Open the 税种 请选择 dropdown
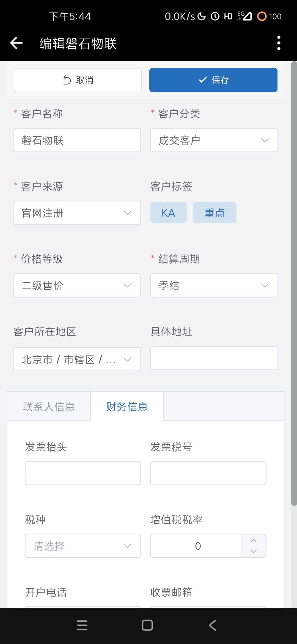The image size is (297, 644). 83,546
